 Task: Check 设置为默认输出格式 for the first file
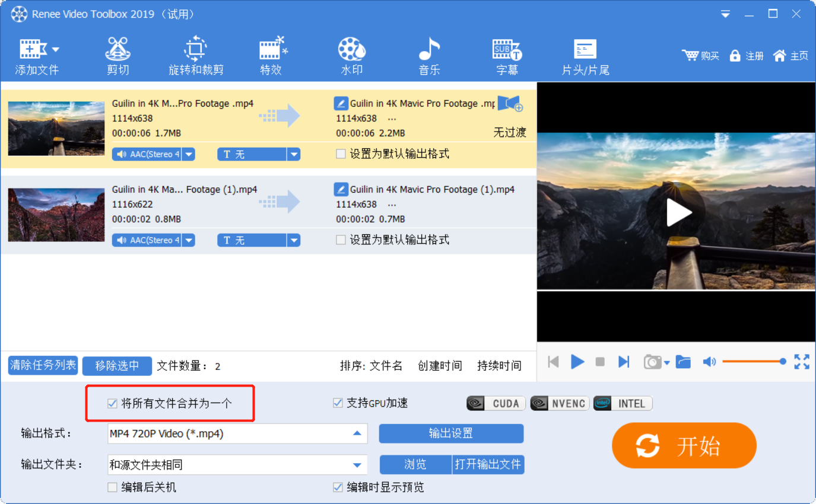tap(341, 154)
